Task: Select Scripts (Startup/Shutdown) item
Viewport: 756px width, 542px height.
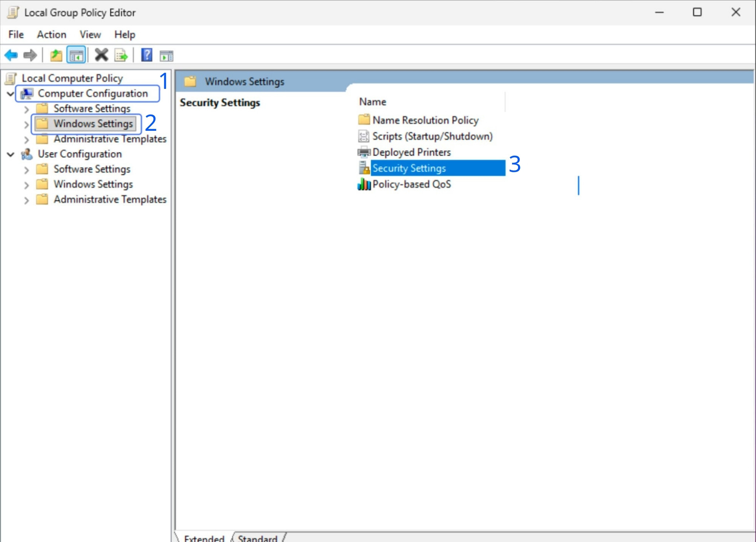Action: (432, 136)
